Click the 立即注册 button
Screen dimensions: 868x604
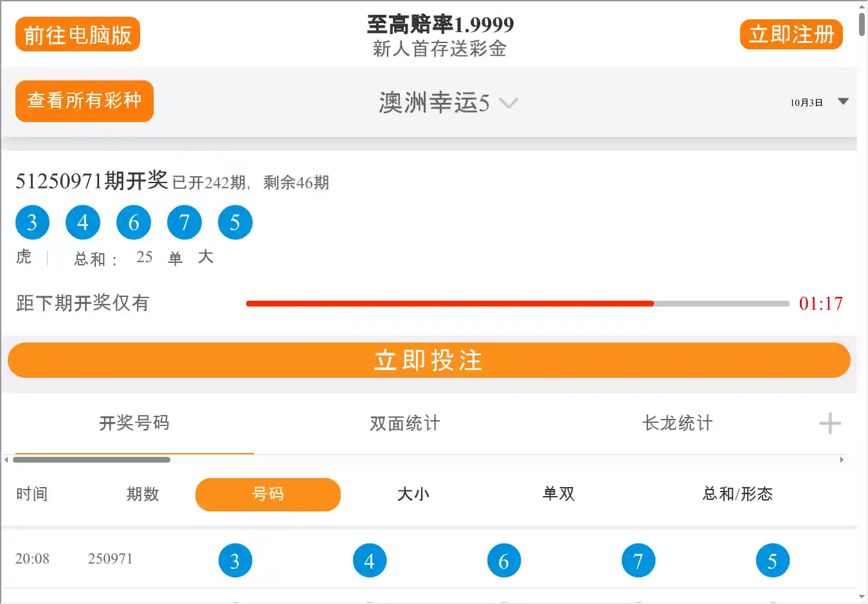click(x=791, y=35)
